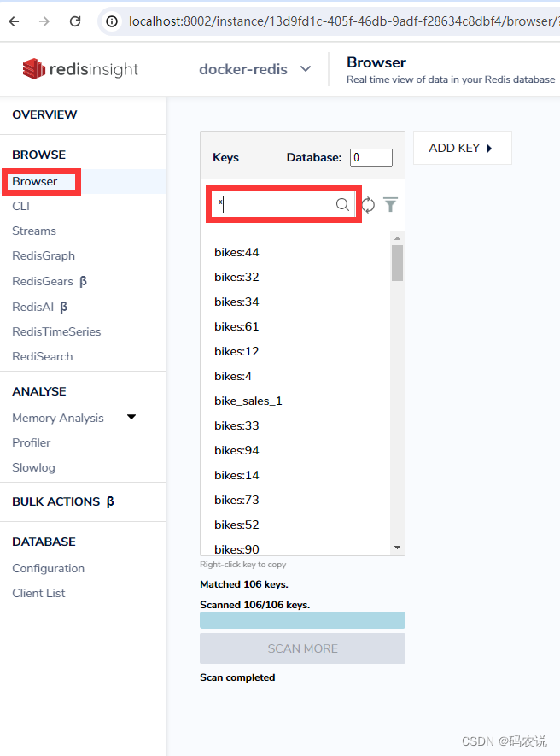Click the browser address bar URL
Image resolution: width=560 pixels, height=756 pixels.
(x=343, y=21)
